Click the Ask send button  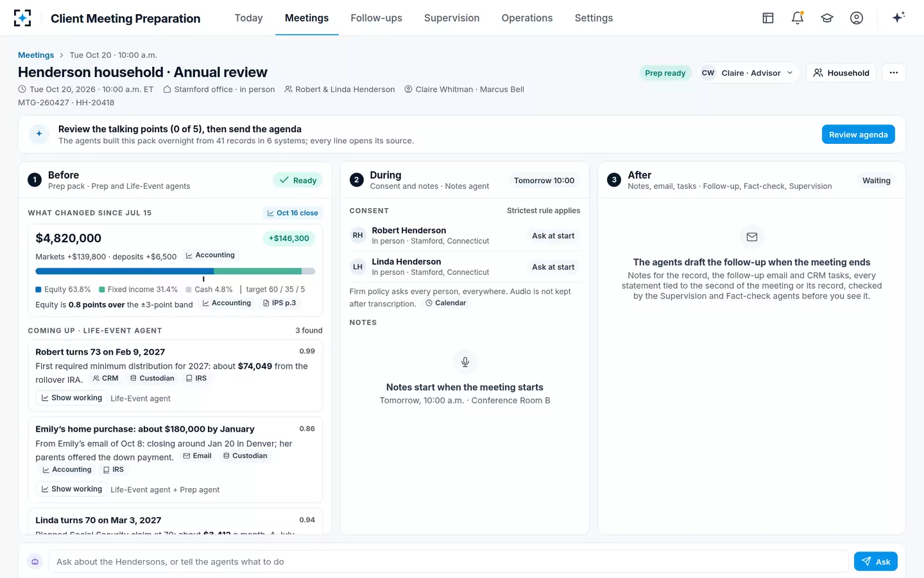[x=876, y=561]
